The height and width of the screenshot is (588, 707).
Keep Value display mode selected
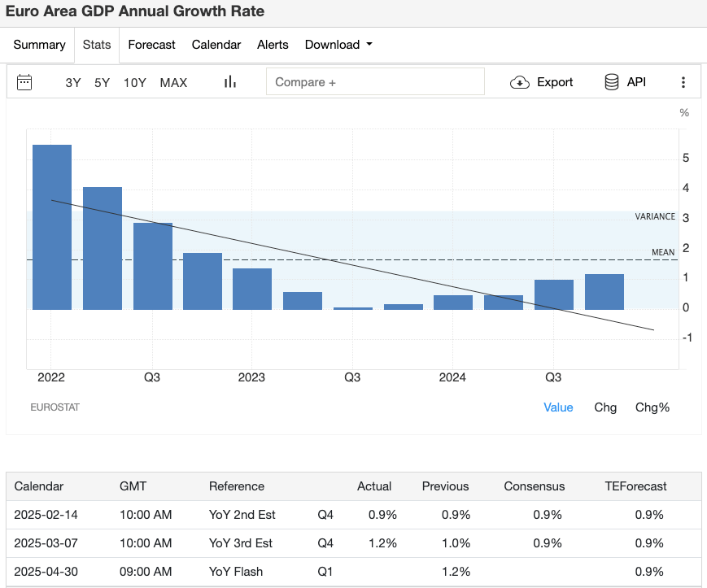click(x=558, y=407)
